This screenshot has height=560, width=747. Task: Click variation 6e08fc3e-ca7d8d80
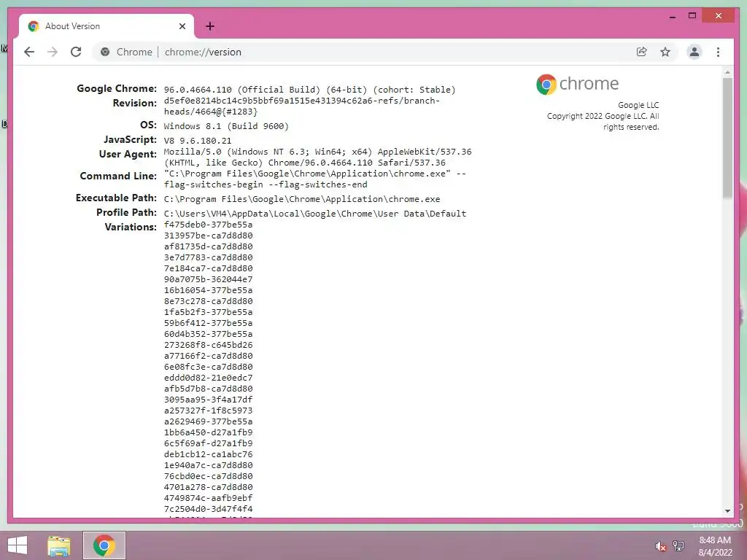[208, 367]
